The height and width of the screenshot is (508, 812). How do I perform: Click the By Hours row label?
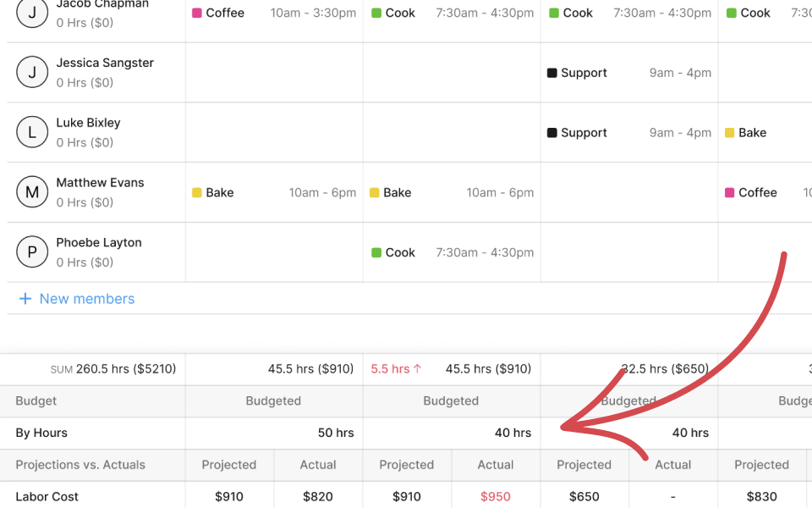41,433
